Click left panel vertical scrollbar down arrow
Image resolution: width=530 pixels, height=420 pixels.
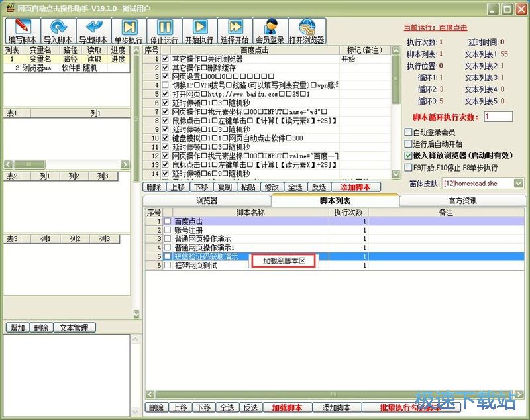pyautogui.click(x=136, y=314)
